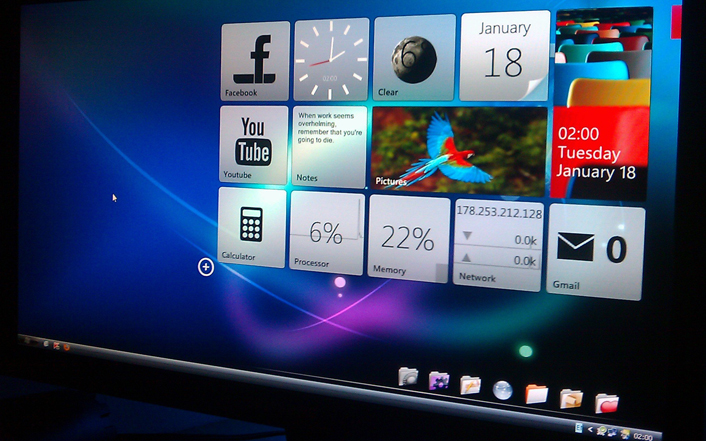Open the purple gears folder in dock

[439, 381]
